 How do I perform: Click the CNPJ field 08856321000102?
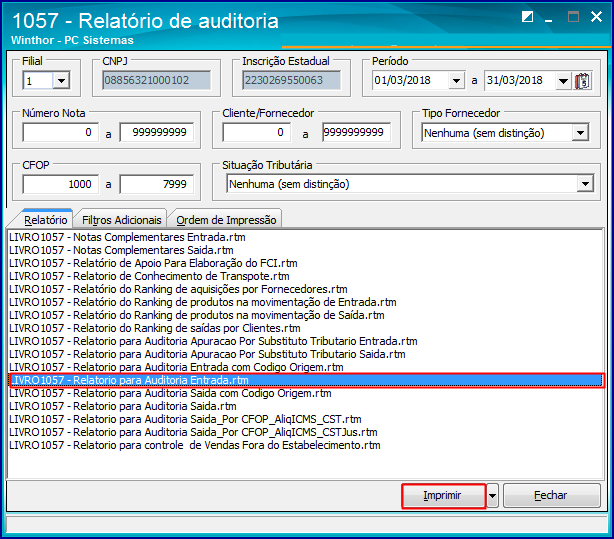coord(156,80)
